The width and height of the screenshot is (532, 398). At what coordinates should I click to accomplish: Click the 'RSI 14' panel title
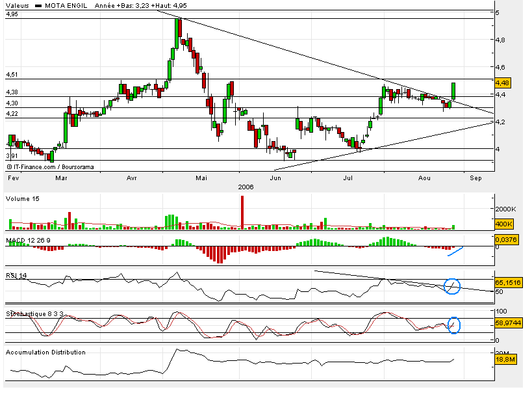pyautogui.click(x=16, y=275)
